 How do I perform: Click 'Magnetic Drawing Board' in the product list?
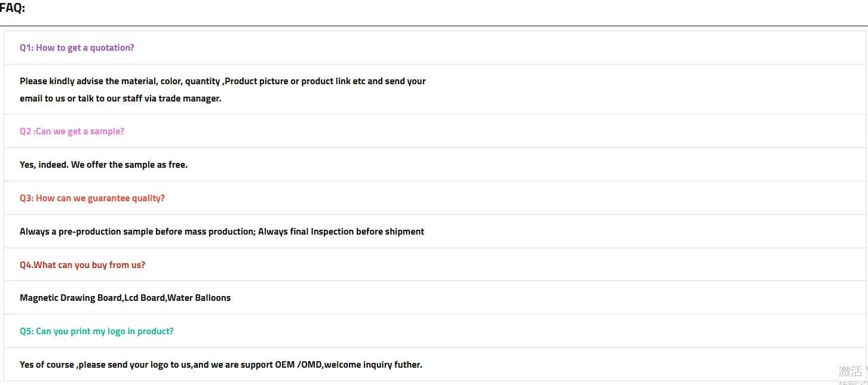(70, 298)
